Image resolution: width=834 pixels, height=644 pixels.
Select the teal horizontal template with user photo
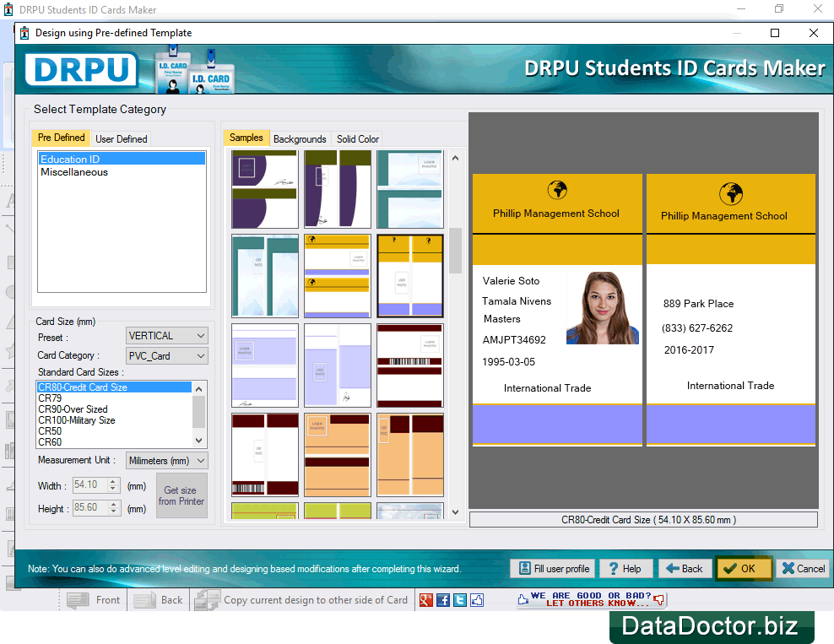410,189
